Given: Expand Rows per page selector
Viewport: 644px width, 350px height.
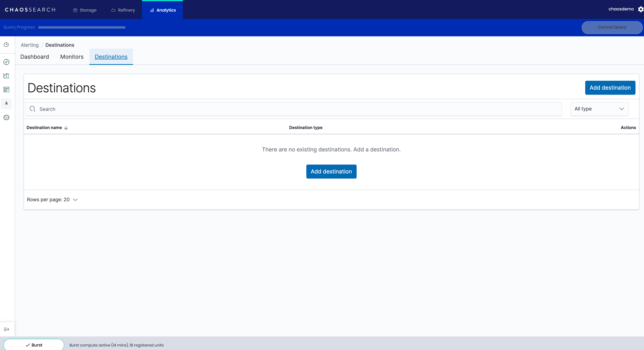Looking at the screenshot, I should [x=52, y=200].
